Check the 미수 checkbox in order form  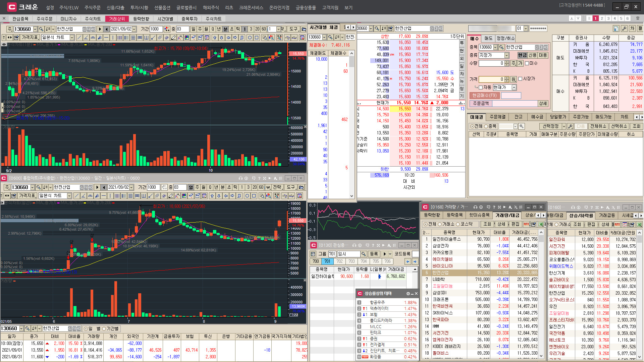pyautogui.click(x=527, y=63)
